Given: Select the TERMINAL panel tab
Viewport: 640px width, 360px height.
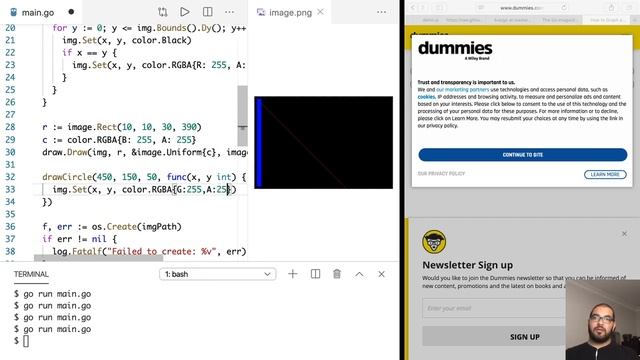Looking at the screenshot, I should pos(31,274).
